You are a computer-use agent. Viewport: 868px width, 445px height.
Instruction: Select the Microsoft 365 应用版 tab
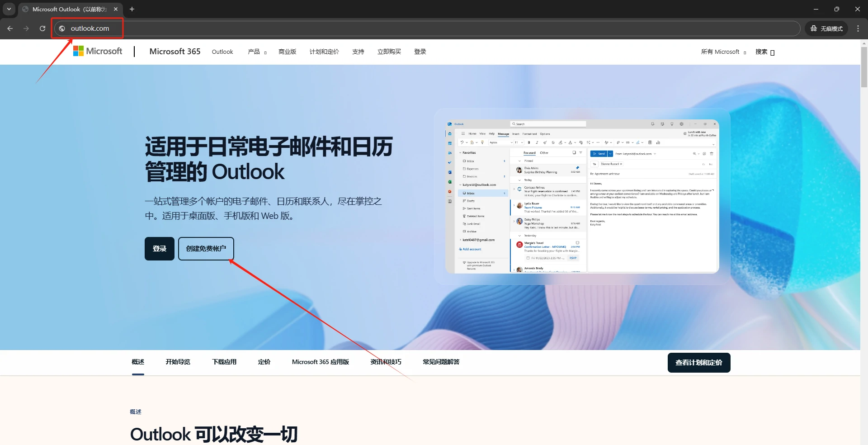tap(321, 362)
